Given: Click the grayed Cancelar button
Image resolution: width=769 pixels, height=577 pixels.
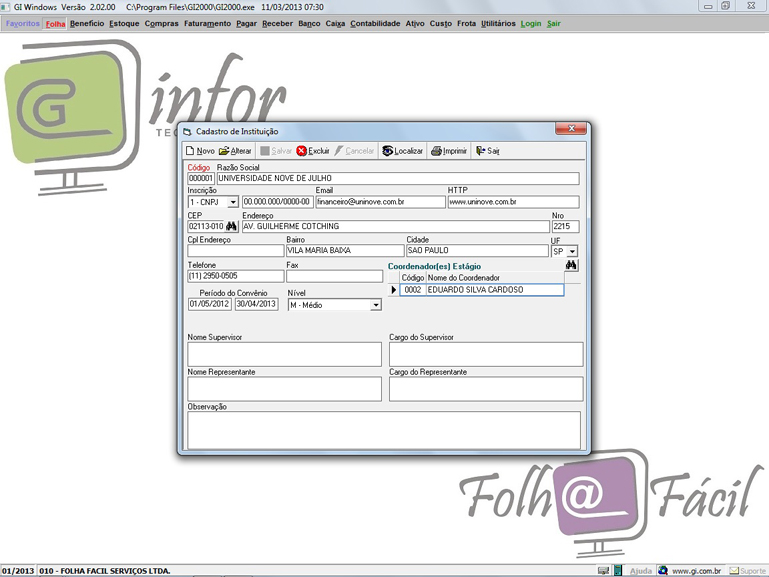Looking at the screenshot, I should point(354,151).
